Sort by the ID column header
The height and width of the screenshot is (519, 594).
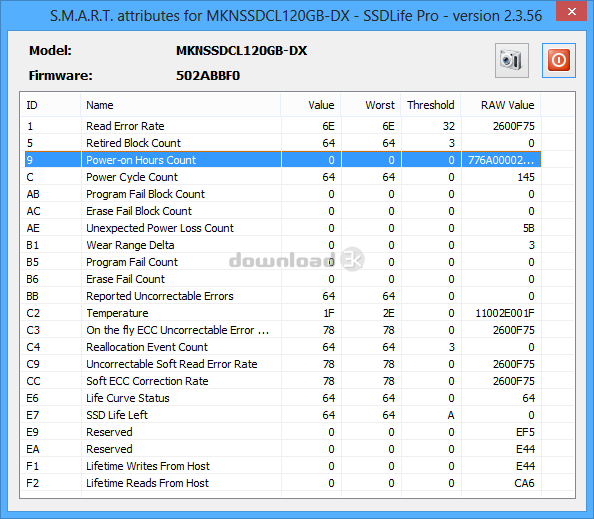click(51, 105)
